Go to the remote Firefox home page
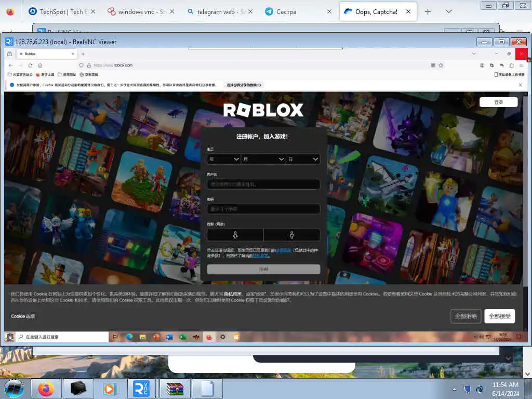This screenshot has width=532, height=399. coord(40,65)
